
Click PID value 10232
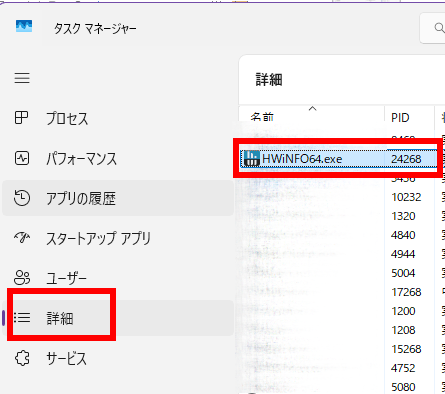tap(406, 197)
